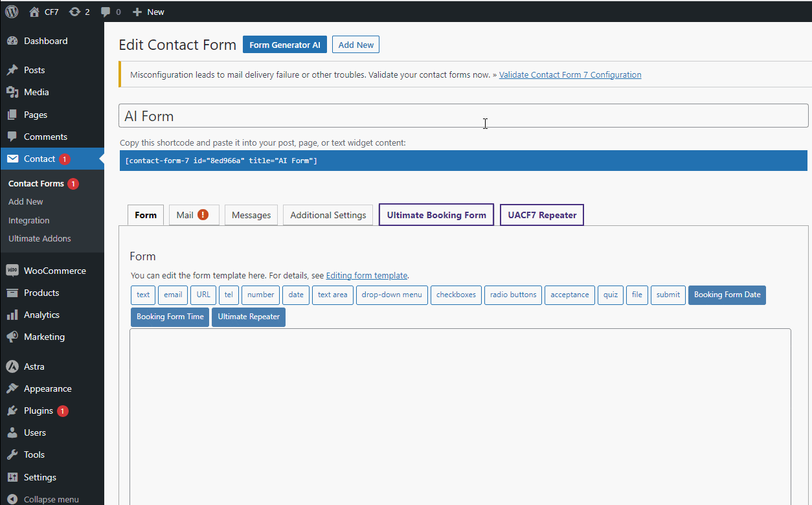Insert a quiz tag
The height and width of the screenshot is (505, 812).
(x=611, y=295)
